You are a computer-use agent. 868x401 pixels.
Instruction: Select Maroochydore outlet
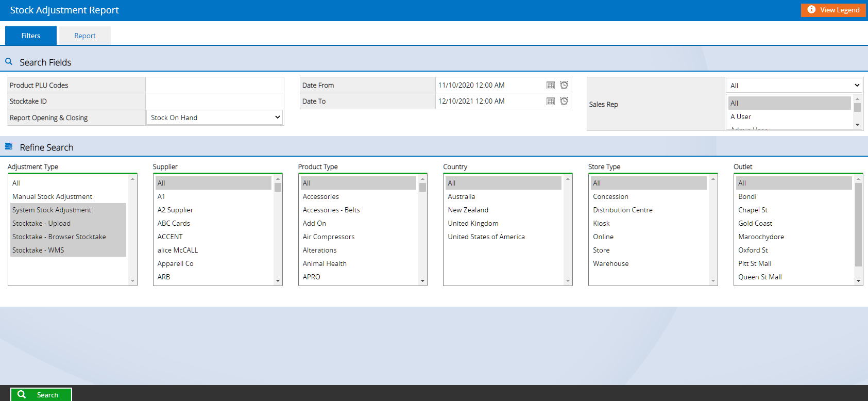coord(794,237)
